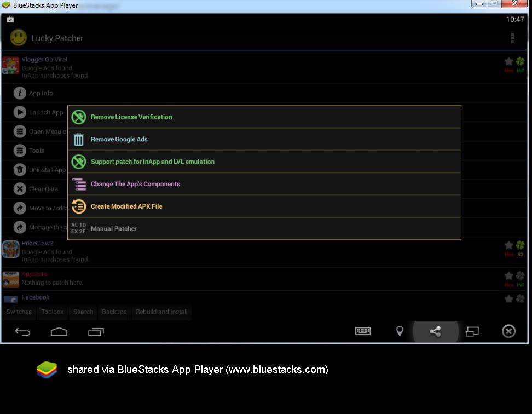Image resolution: width=532 pixels, height=414 pixels.
Task: Click the PrizeClaw2 app icon
Action: click(11, 249)
